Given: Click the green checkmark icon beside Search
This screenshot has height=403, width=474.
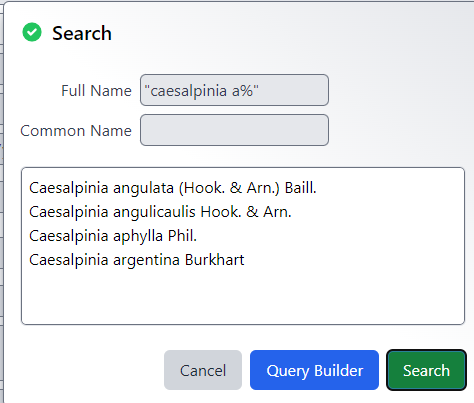Looking at the screenshot, I should 32,32.
